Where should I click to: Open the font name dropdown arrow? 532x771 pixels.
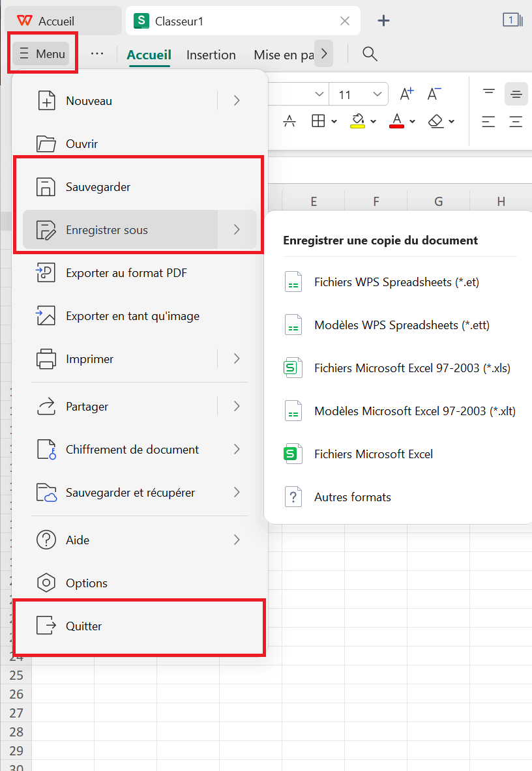coord(319,94)
